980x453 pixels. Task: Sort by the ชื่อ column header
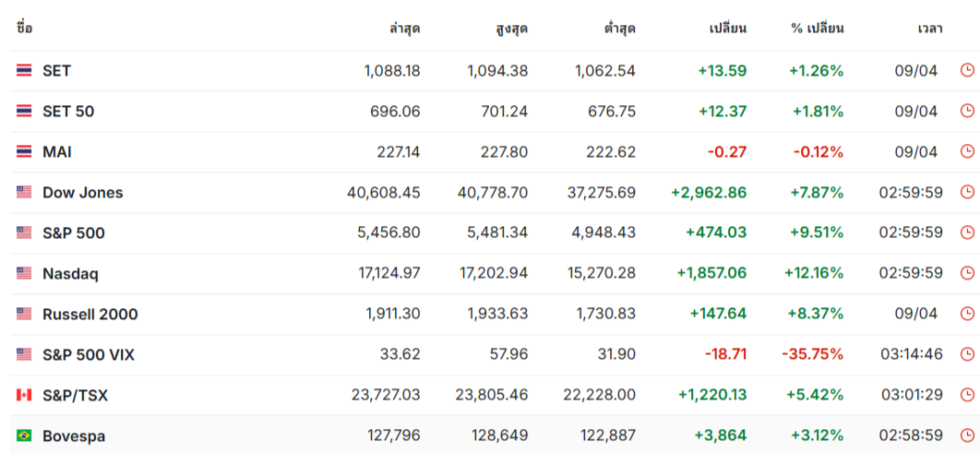click(x=24, y=29)
